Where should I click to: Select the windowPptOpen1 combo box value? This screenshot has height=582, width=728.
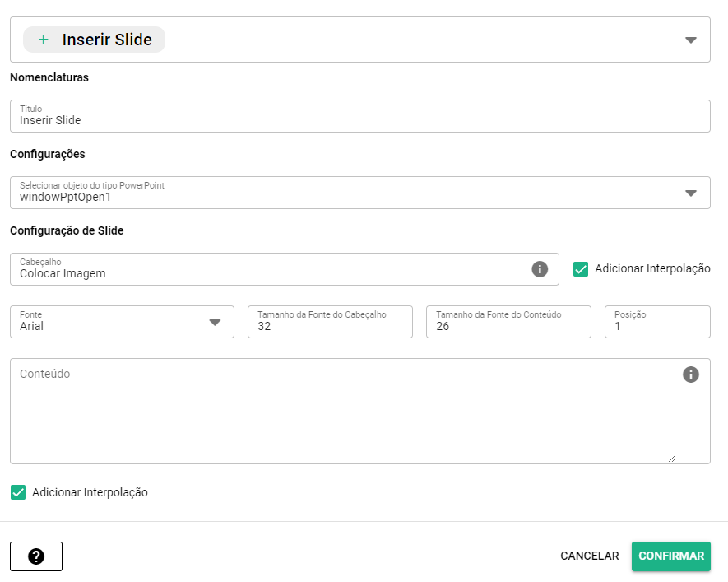coord(345,197)
